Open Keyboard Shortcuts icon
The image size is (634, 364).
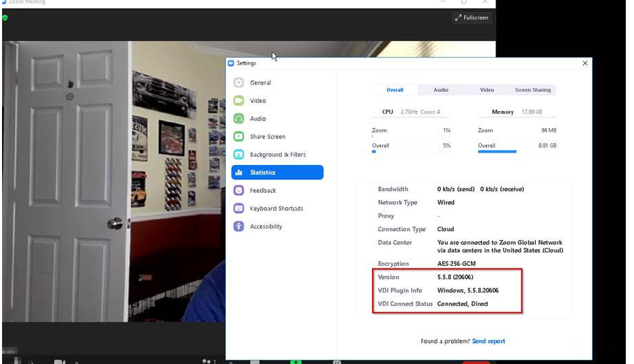pos(239,208)
